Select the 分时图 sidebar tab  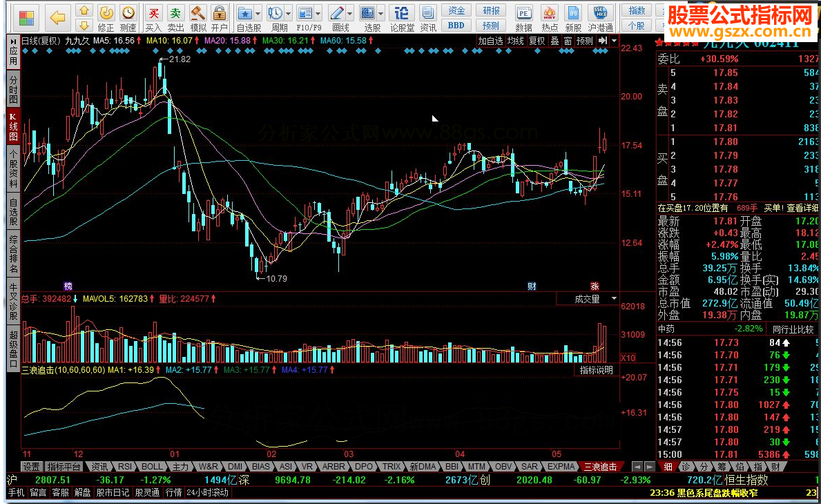coord(13,90)
